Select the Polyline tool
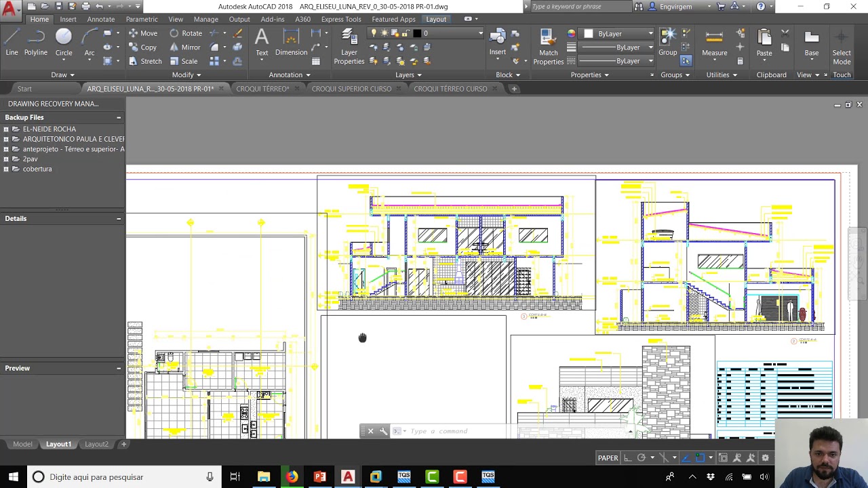 36,43
